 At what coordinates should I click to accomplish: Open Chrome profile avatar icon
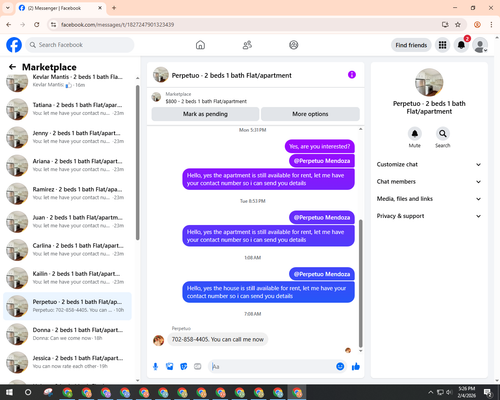point(477,25)
